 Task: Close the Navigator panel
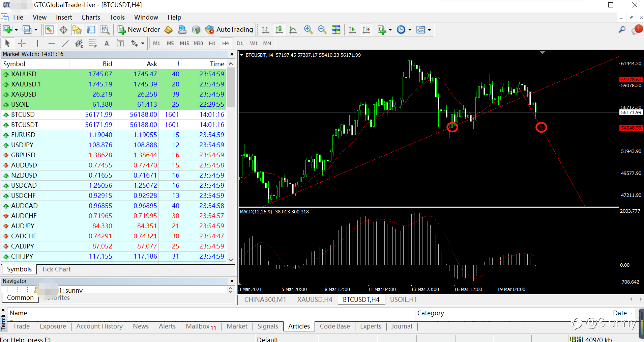pyautogui.click(x=232, y=281)
